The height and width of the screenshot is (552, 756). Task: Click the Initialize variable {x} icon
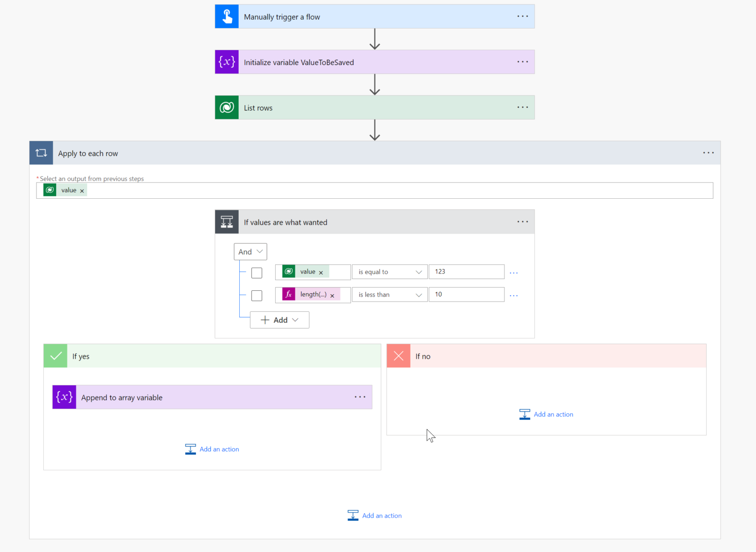226,61
